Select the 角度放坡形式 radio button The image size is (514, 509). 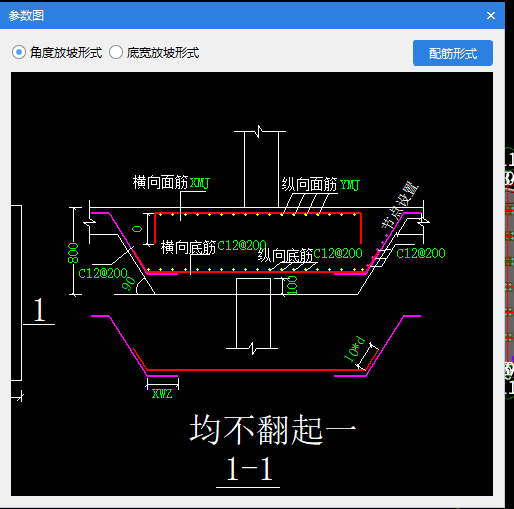(19, 53)
